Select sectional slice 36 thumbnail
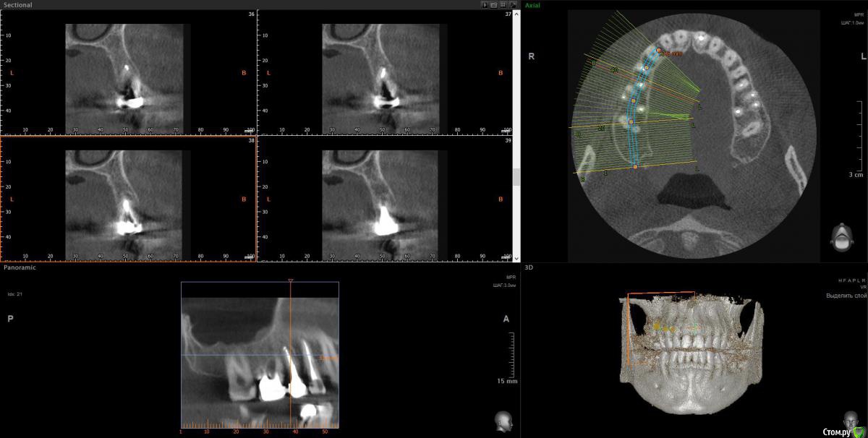 127,71
